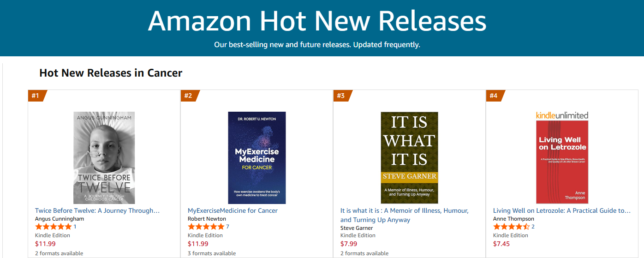Viewport: 644px width, 258px height.
Task: Open 'Twice Before Twelve: A Journey Through' title link
Action: tap(97, 210)
